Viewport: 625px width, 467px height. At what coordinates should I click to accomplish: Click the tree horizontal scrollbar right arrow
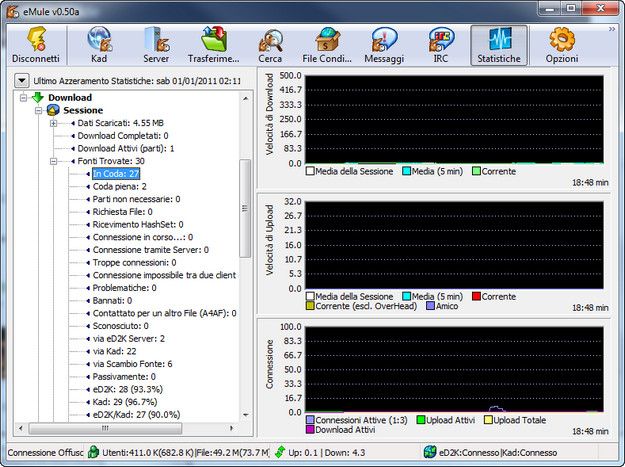pyautogui.click(x=232, y=428)
